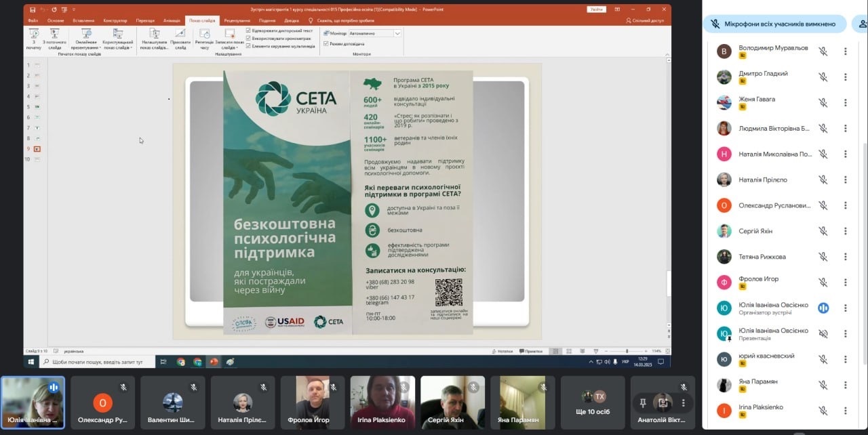Image resolution: width=868 pixels, height=435 pixels.
Task: Click hide slide icon in ribbon
Action: 180,33
